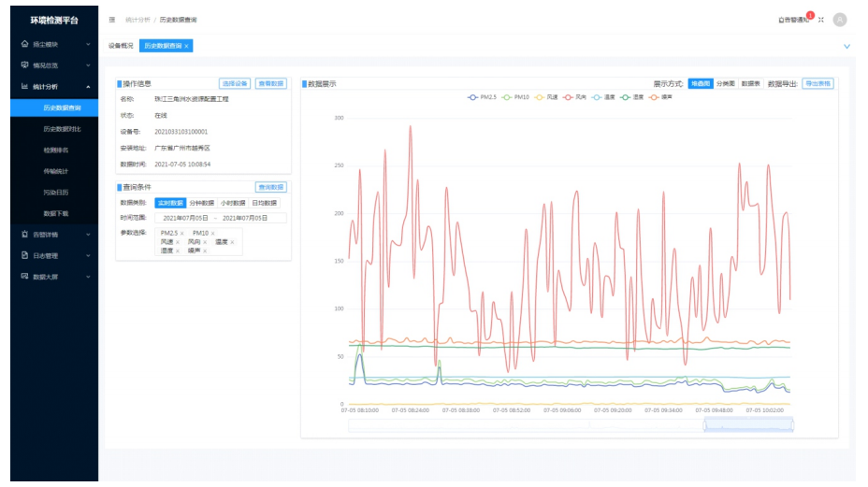The height and width of the screenshot is (487, 868).
Task: Click the 导出表格 export button
Action: (x=817, y=83)
